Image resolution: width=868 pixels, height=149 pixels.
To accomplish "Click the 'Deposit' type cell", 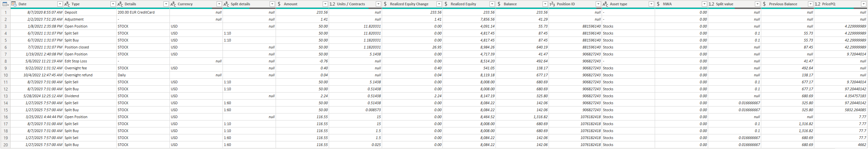I will pyautogui.click(x=90, y=12).
